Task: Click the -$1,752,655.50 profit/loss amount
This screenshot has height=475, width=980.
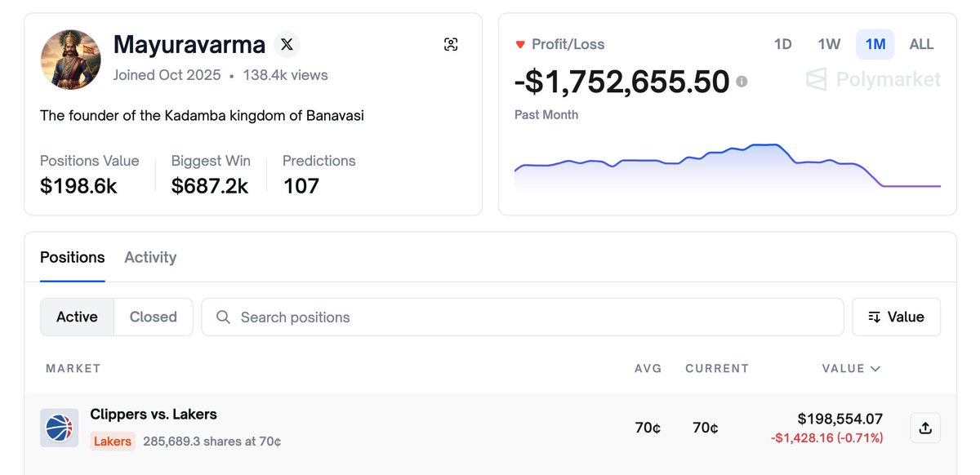Action: (x=621, y=82)
